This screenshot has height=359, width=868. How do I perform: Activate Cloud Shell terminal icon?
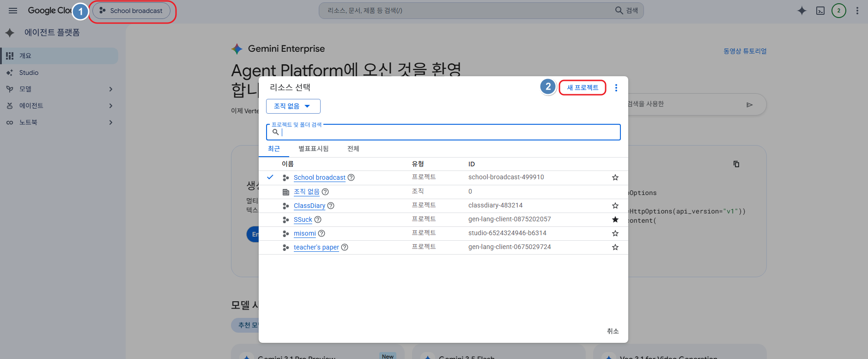820,11
